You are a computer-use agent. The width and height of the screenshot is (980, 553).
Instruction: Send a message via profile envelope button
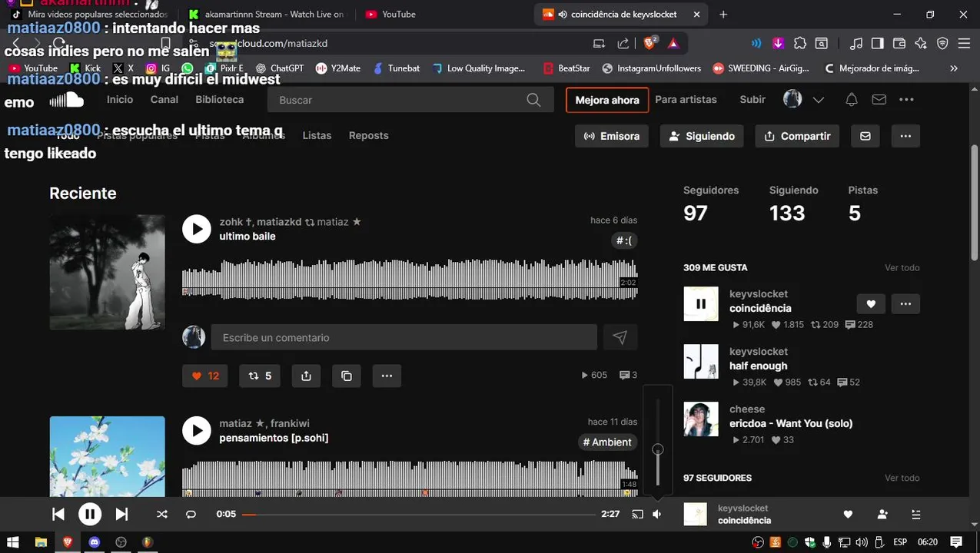(865, 136)
